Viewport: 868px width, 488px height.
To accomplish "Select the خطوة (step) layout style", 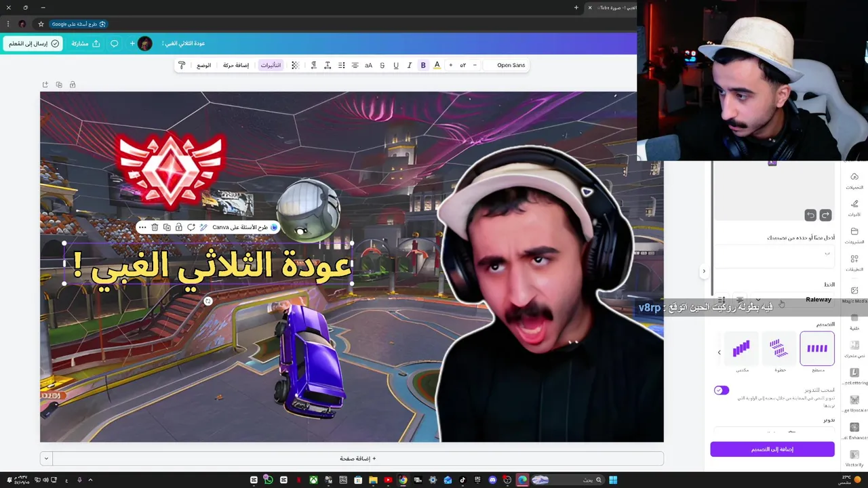I will pos(779,348).
